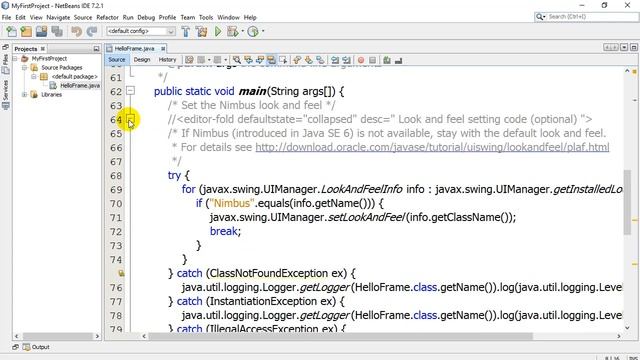Viewport: 640px width, 360px height.
Task: Click the editor vertical scrollbar thumb
Action: coord(627,202)
